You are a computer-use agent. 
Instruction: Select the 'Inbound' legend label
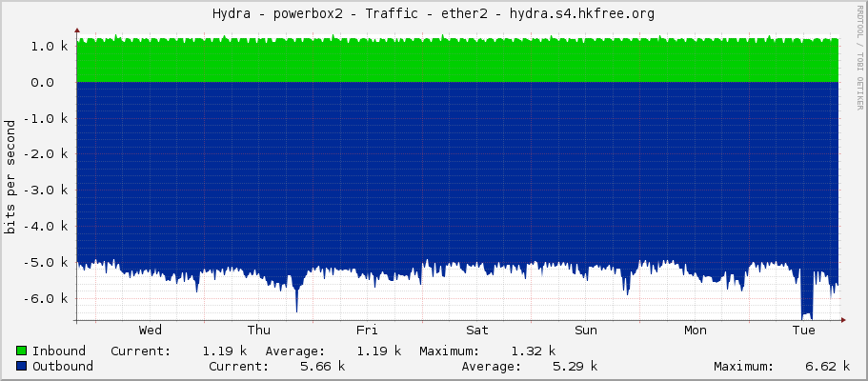point(59,351)
